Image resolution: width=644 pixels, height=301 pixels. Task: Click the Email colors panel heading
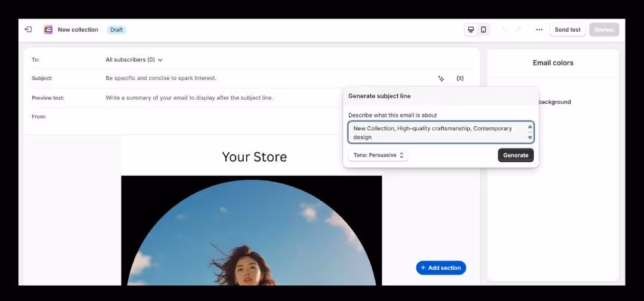point(553,63)
